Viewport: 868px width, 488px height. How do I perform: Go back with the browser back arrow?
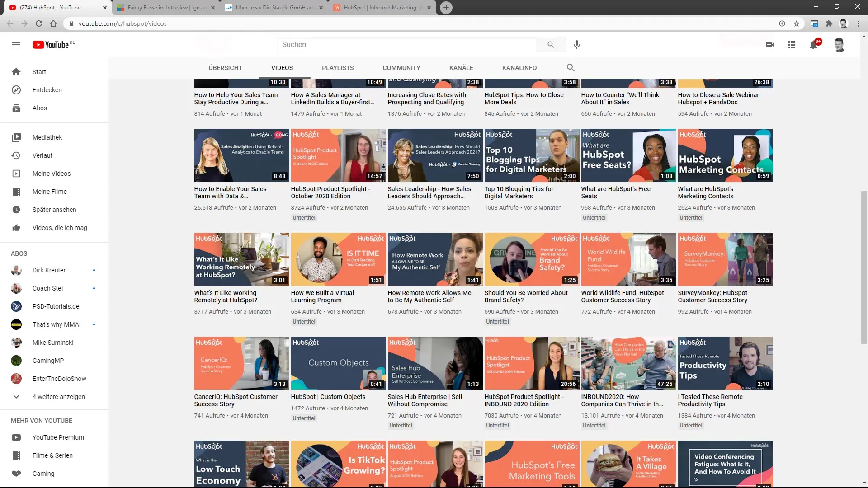pos(10,23)
